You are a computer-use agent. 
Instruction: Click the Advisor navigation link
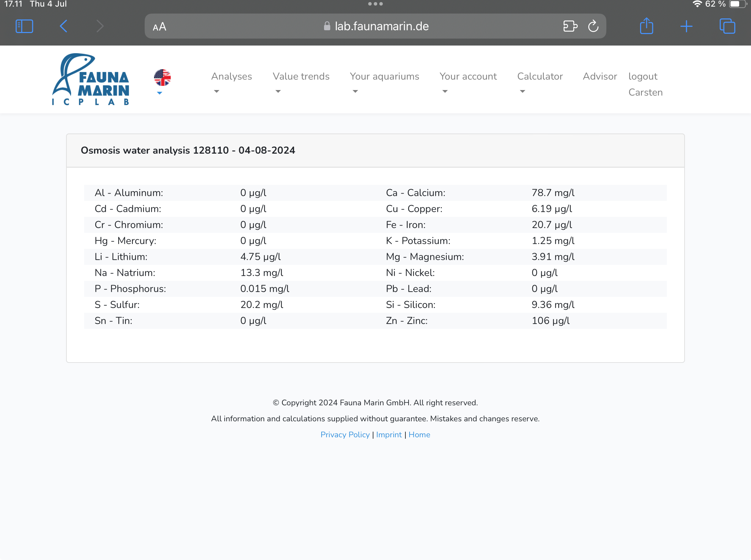(600, 76)
